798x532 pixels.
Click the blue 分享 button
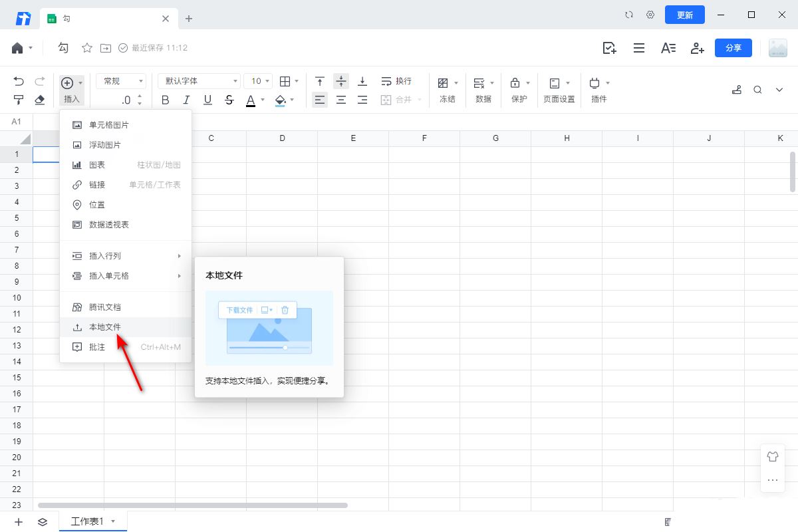coord(733,48)
